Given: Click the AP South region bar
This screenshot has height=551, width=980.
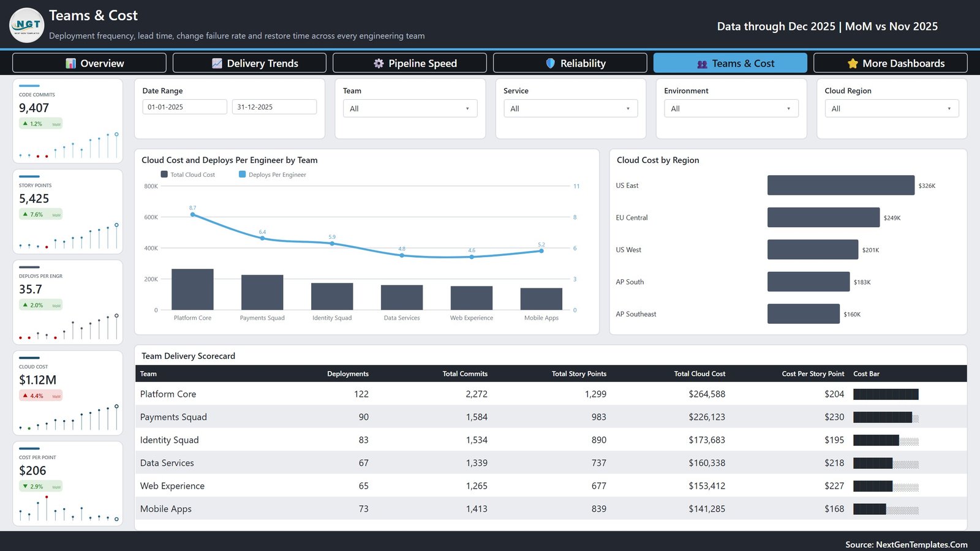Looking at the screenshot, I should pos(809,282).
